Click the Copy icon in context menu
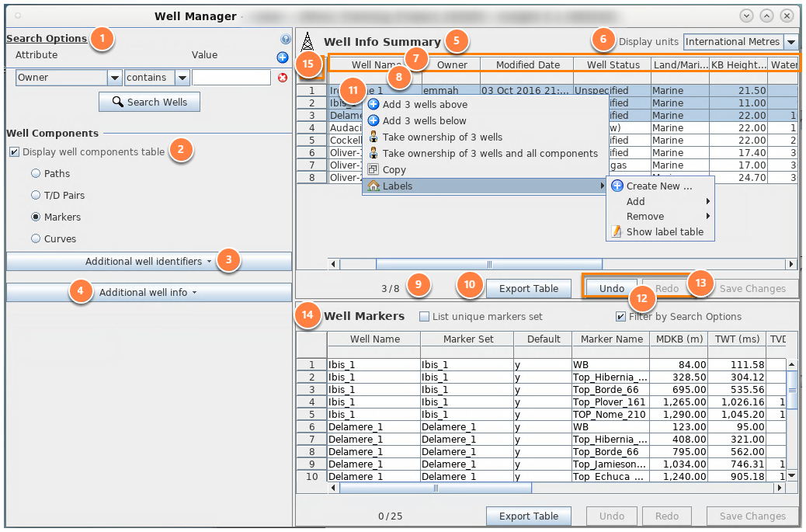806x532 pixels. pyautogui.click(x=373, y=169)
